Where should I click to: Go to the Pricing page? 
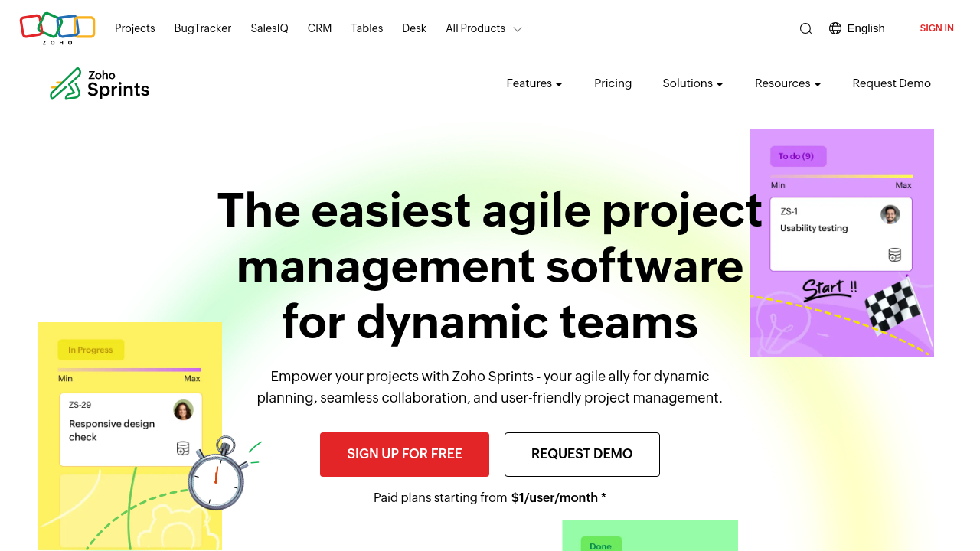612,83
